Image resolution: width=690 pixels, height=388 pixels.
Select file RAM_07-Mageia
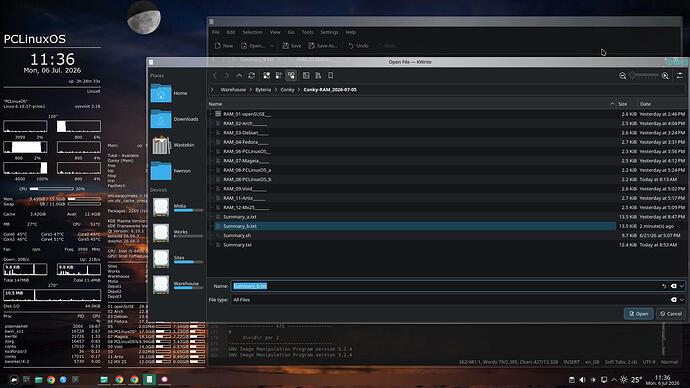tap(246, 161)
